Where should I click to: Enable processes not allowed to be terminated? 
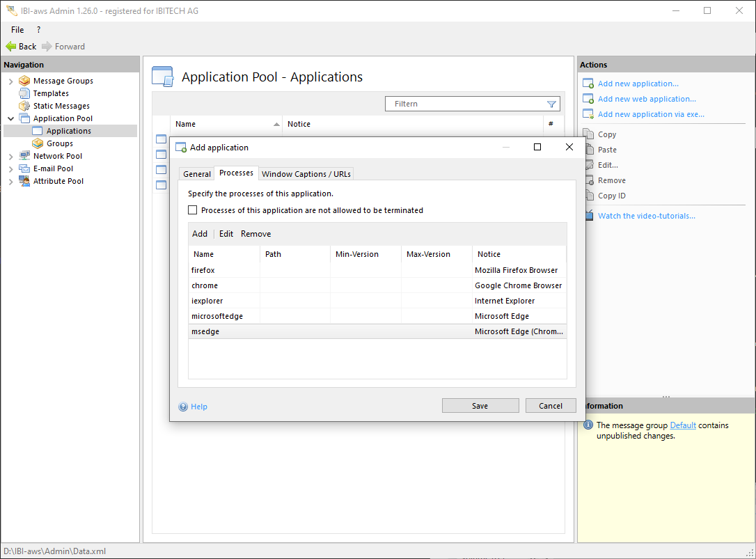pyautogui.click(x=193, y=210)
